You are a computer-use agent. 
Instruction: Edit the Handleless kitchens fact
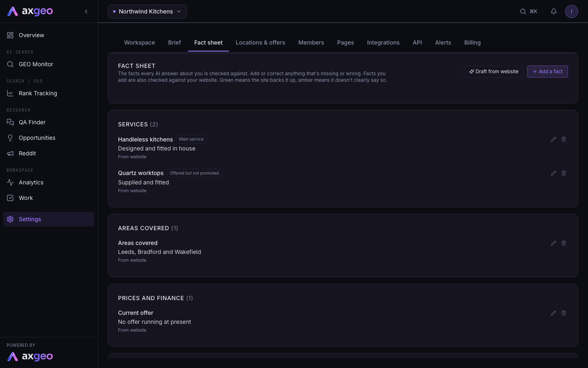coord(553,139)
